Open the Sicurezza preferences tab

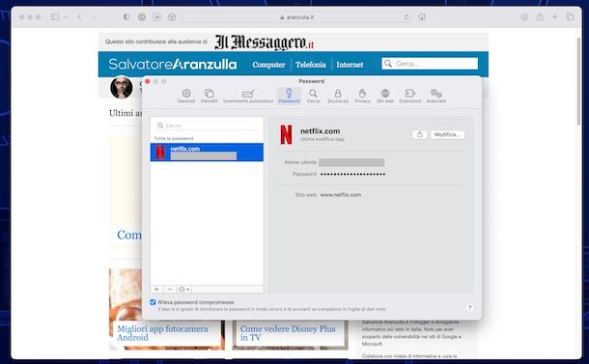coord(338,96)
